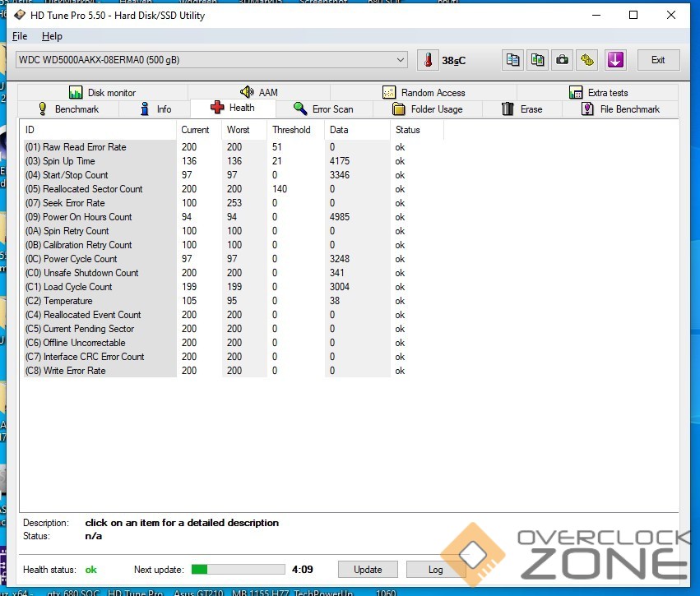Select the (C0) Unsafe Shutdown Count row
Viewport: 700px width, 596px height.
[234, 273]
